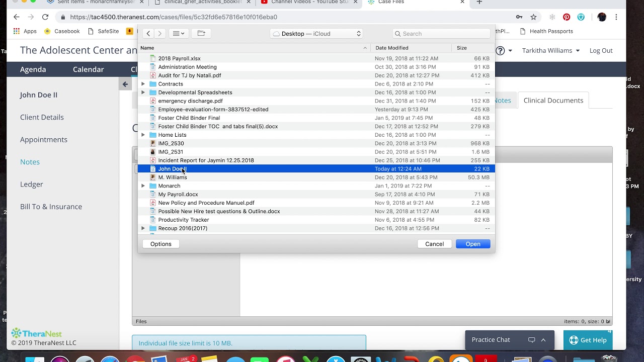Open Appointments in sidebar
Viewport: 644px width, 362px height.
coord(44,139)
